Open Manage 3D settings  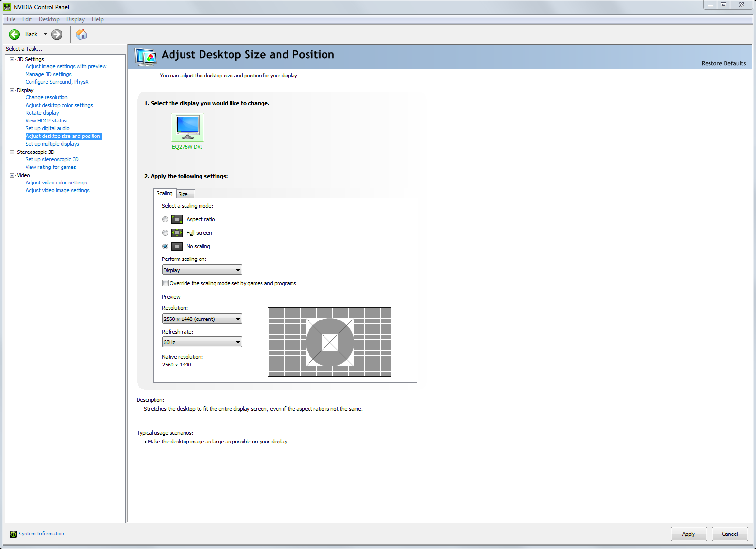[x=48, y=74]
